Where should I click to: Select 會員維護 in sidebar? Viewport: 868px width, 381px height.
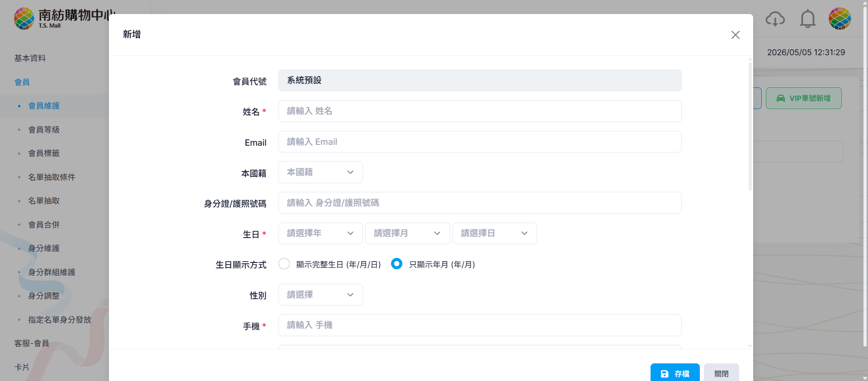[x=44, y=106]
